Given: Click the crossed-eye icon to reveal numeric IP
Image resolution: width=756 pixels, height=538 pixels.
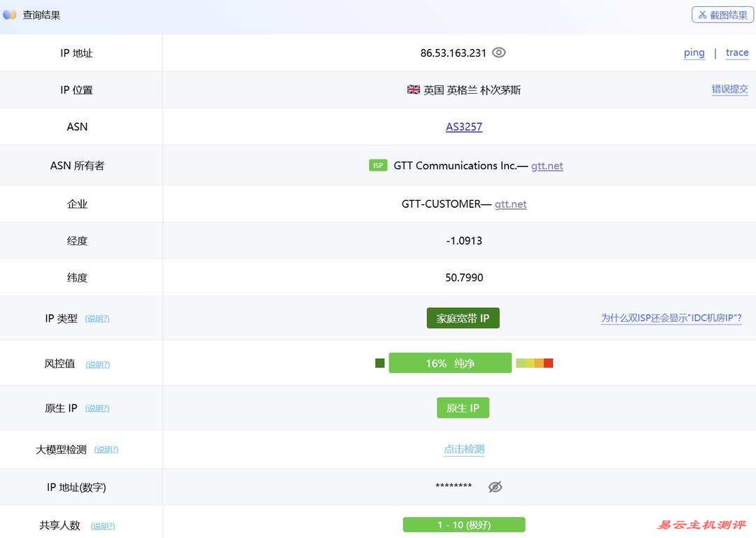Looking at the screenshot, I should pos(495,486).
